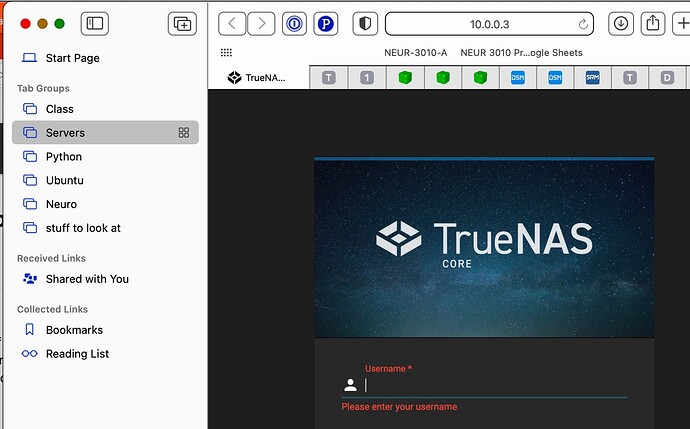The height and width of the screenshot is (429, 690).
Task: Select the TrueNA... tab
Action: tap(259, 78)
